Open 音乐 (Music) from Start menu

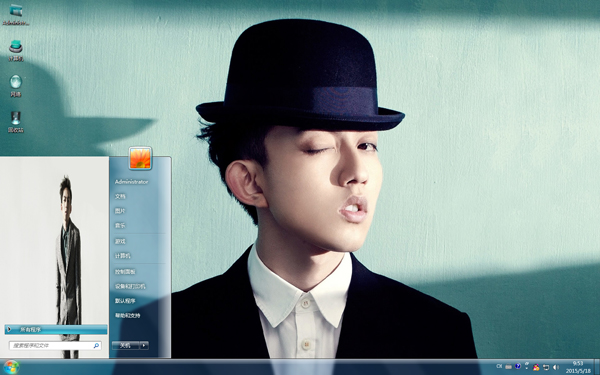tap(120, 225)
